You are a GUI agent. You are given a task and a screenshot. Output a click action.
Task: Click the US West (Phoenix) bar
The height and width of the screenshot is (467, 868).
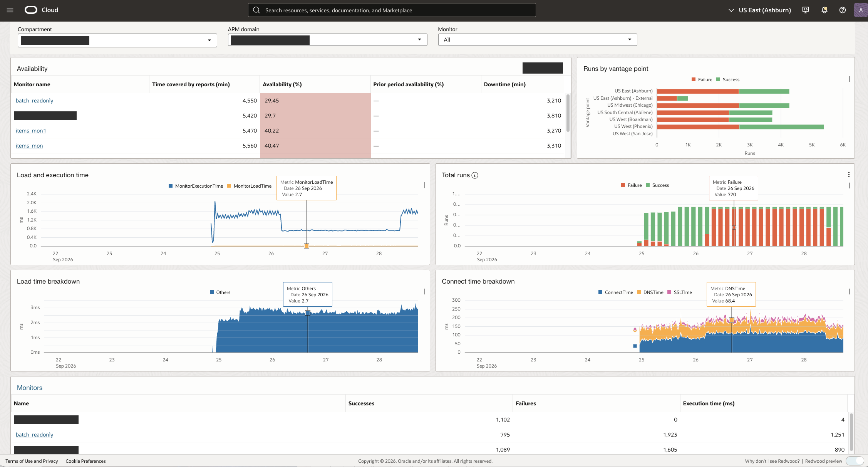[740, 127]
